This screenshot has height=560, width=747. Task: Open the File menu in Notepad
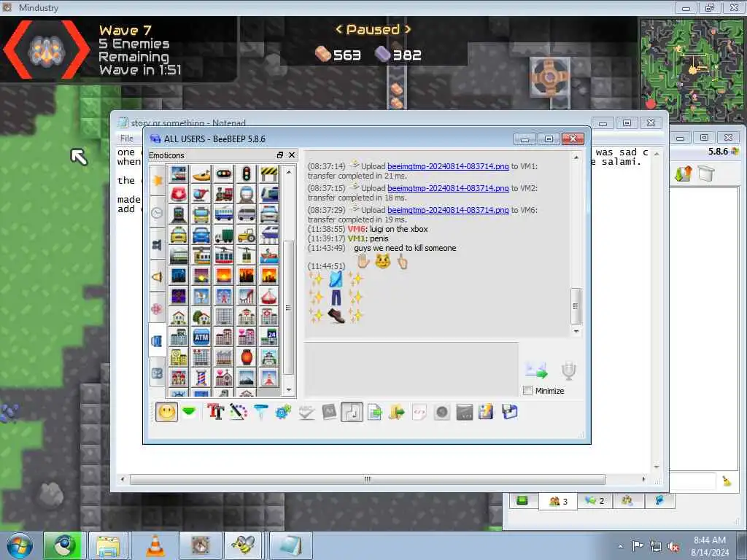pyautogui.click(x=127, y=139)
